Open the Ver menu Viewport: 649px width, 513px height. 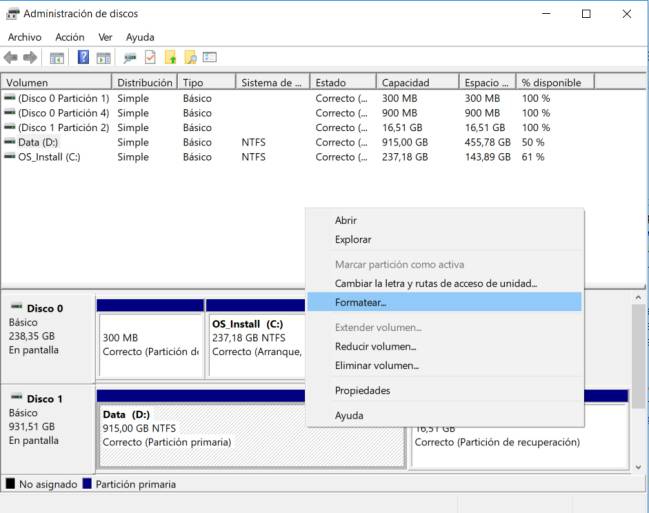tap(105, 37)
